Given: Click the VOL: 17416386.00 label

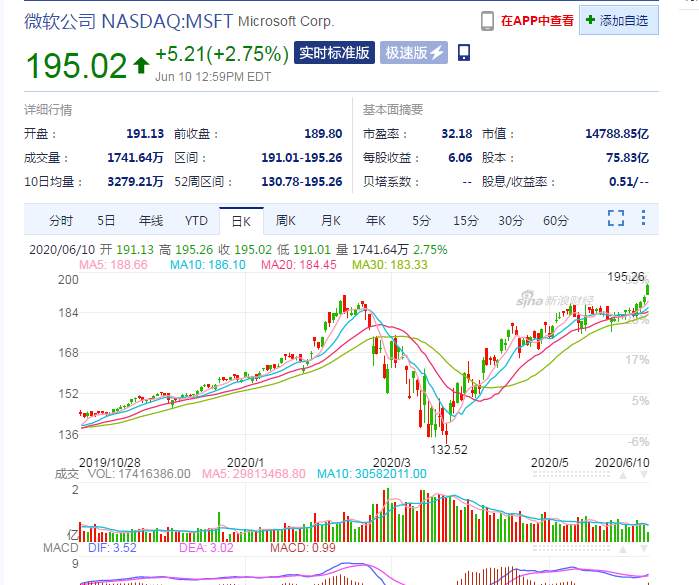Looking at the screenshot, I should [139, 474].
